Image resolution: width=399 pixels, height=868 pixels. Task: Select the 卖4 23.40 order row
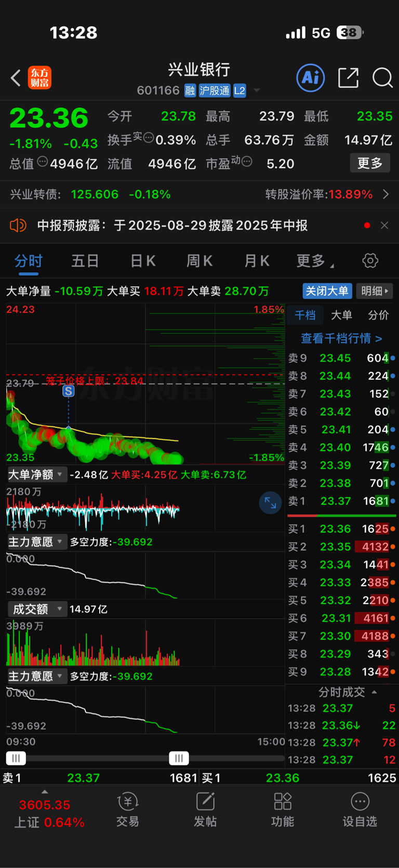click(x=341, y=448)
